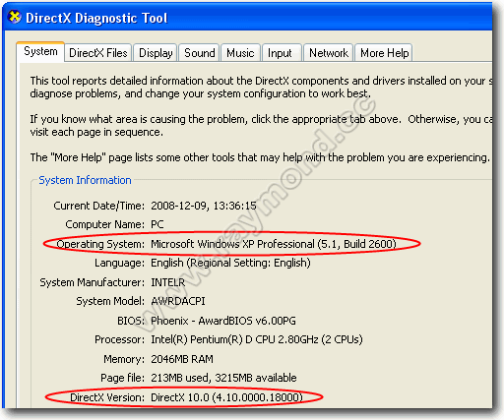The image size is (504, 420).
Task: Click the Language label
Action: 119,263
